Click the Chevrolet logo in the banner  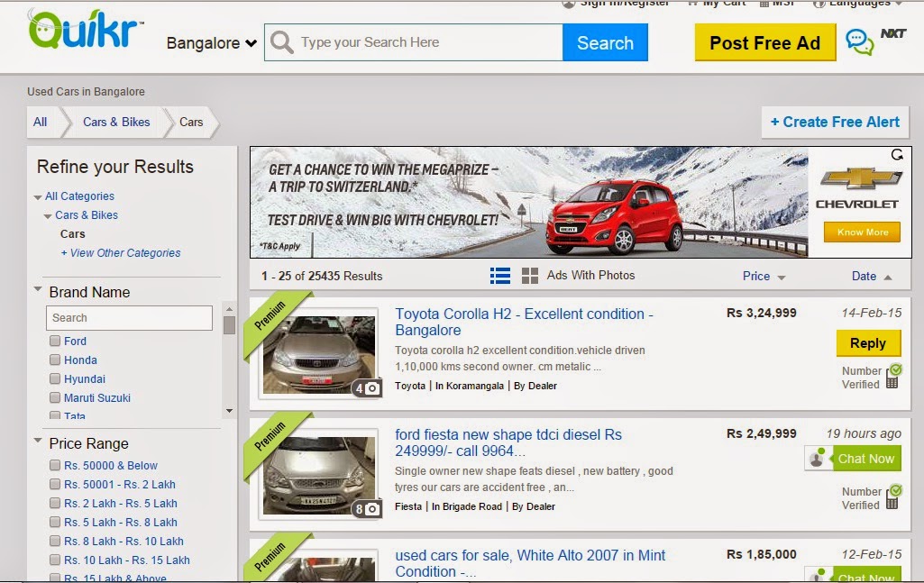point(861,178)
